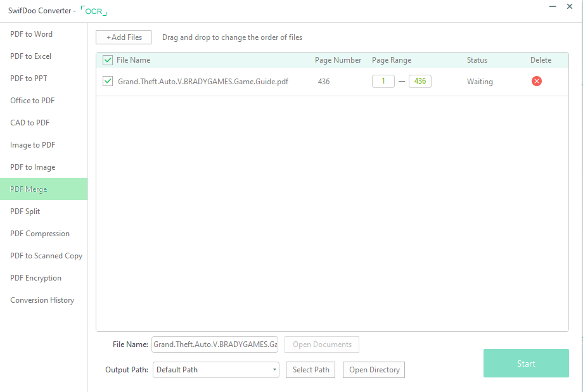Open PDF Split tool
583x392 pixels.
44,212
